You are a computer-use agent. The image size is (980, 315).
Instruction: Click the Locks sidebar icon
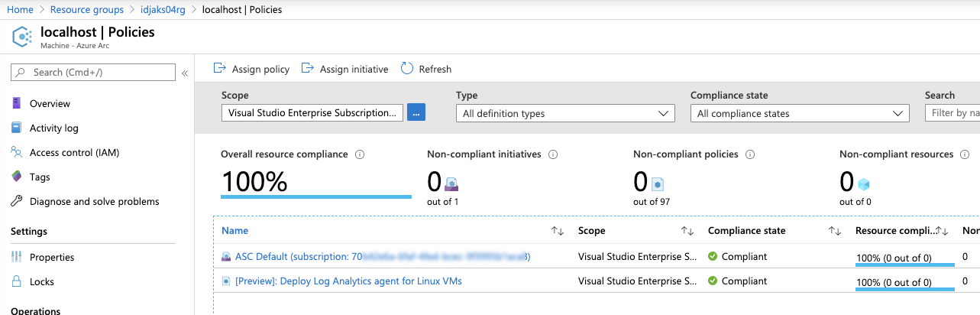click(x=16, y=281)
